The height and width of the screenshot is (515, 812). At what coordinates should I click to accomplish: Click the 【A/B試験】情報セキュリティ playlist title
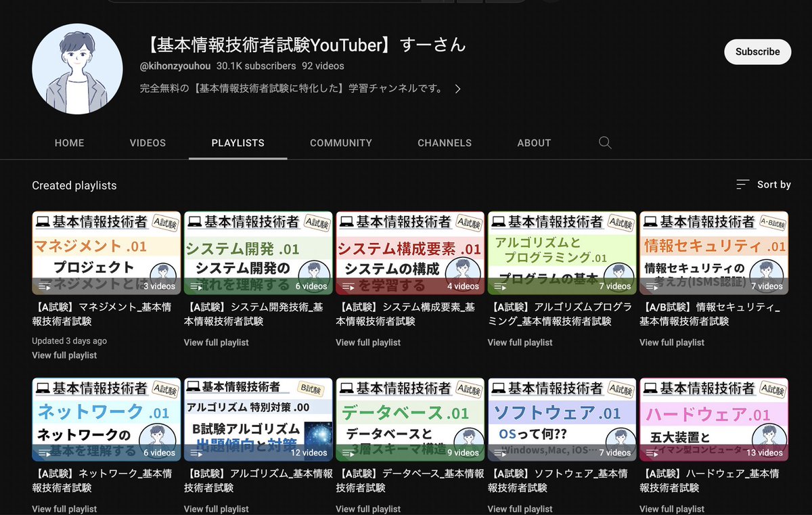pyautogui.click(x=710, y=314)
